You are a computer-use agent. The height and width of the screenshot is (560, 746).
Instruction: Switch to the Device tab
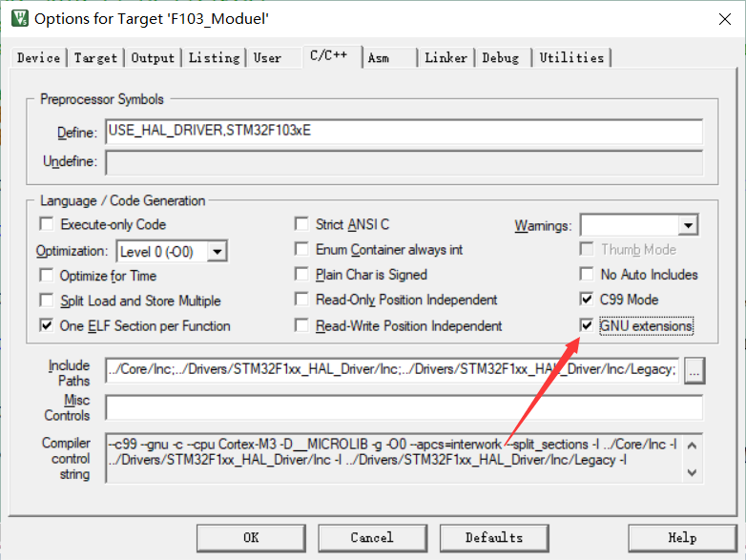pyautogui.click(x=38, y=58)
